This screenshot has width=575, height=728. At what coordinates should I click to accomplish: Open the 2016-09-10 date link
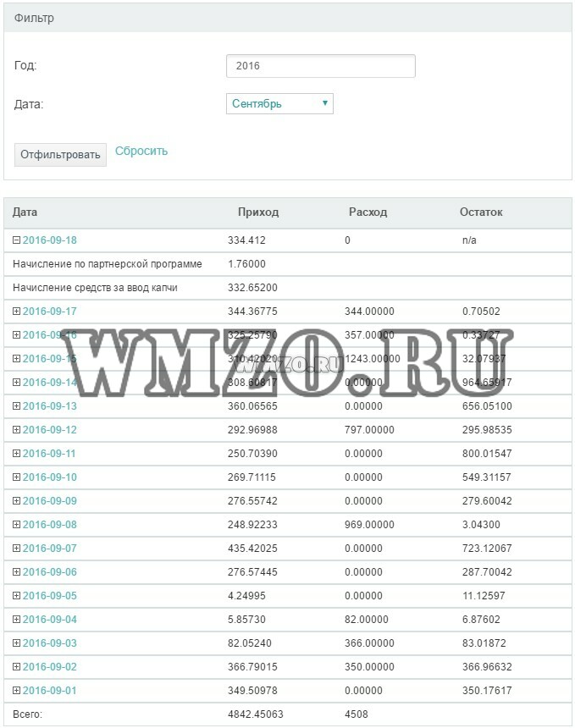pos(50,477)
